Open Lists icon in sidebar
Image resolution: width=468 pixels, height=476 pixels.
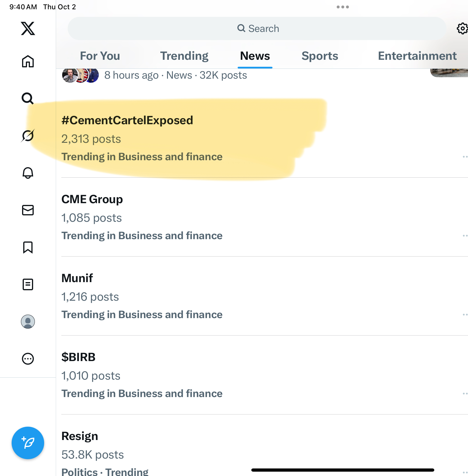[28, 284]
